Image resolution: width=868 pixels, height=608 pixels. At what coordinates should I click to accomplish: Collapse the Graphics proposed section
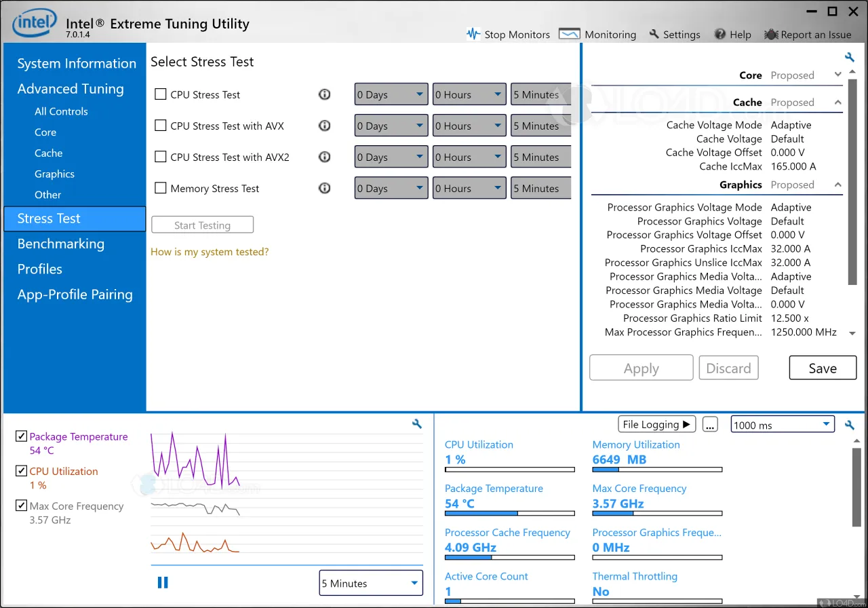(x=838, y=185)
